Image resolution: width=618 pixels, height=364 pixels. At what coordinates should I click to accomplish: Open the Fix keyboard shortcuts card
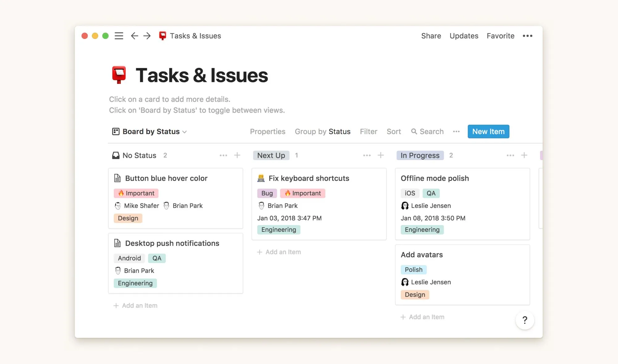click(309, 178)
